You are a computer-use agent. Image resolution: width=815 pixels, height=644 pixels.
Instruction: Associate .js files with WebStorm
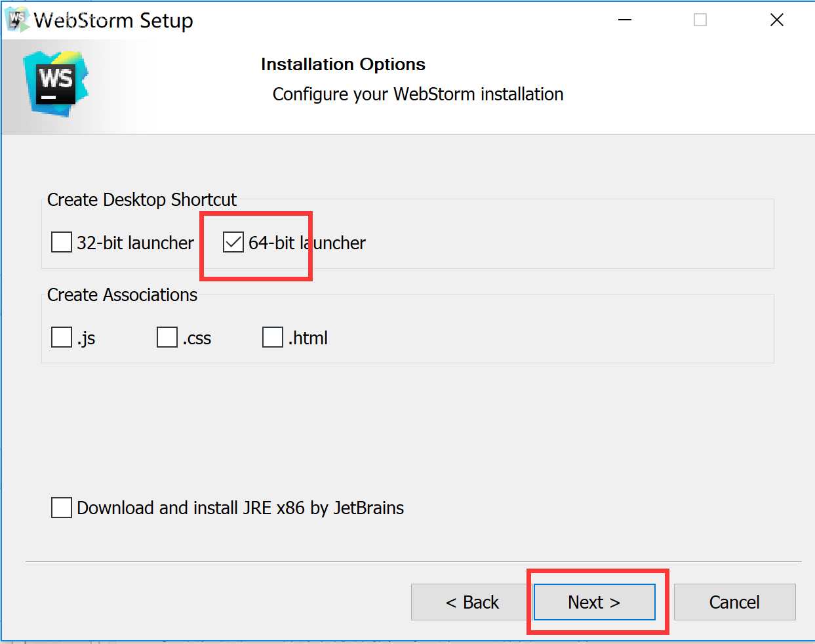click(62, 337)
